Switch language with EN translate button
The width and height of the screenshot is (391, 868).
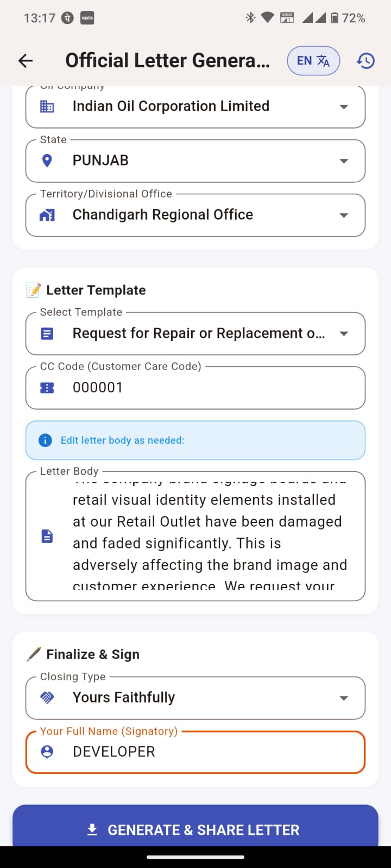click(313, 61)
